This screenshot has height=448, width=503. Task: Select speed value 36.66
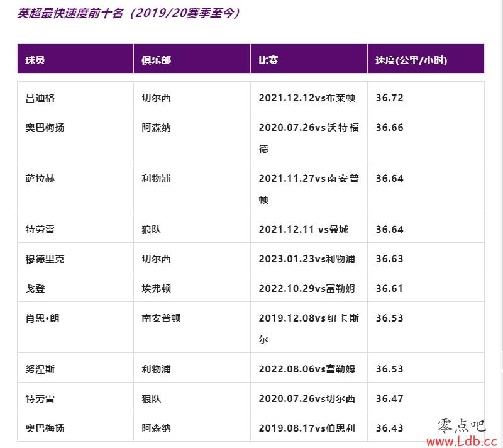(389, 127)
